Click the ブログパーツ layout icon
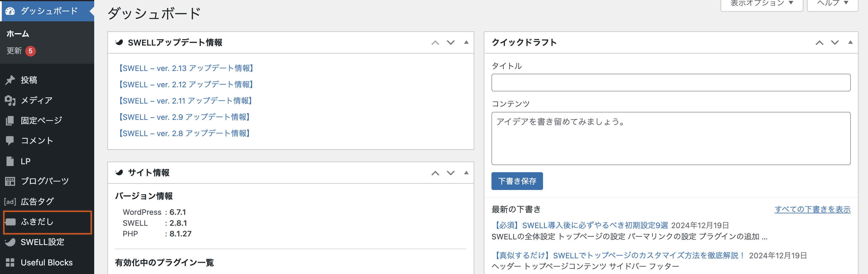This screenshot has height=274, width=868. (x=10, y=181)
